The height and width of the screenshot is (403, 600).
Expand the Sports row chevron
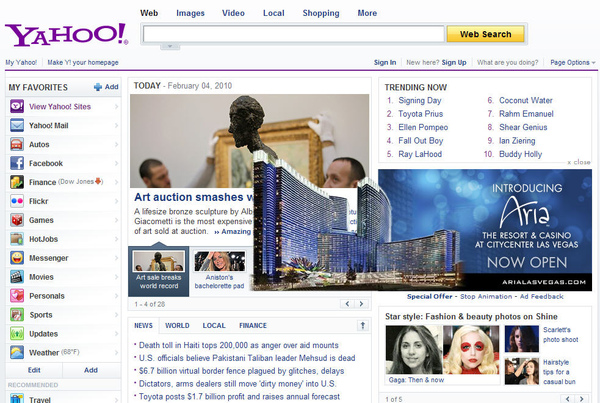116,315
